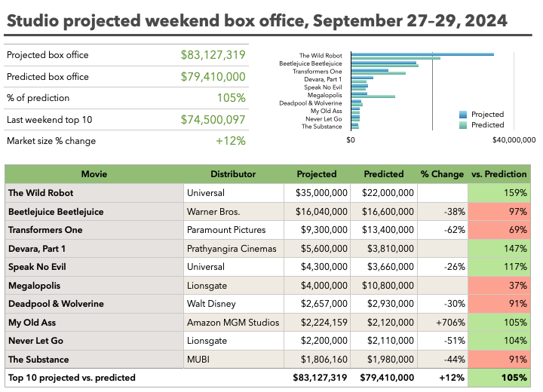Click the $3,810,000 predicted cell
The image size is (543, 392).
384,249
